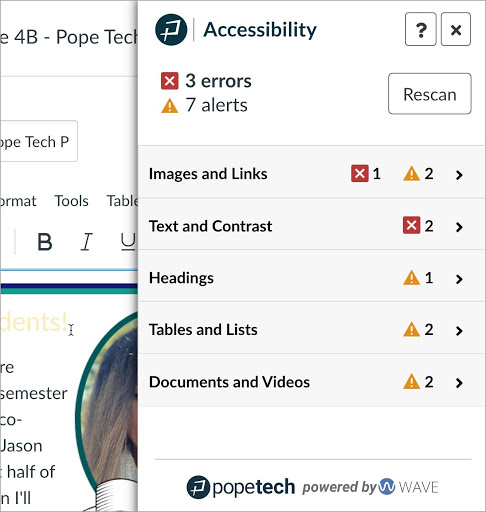Open the Format menu in the editor
486x512 pixels.
click(18, 201)
